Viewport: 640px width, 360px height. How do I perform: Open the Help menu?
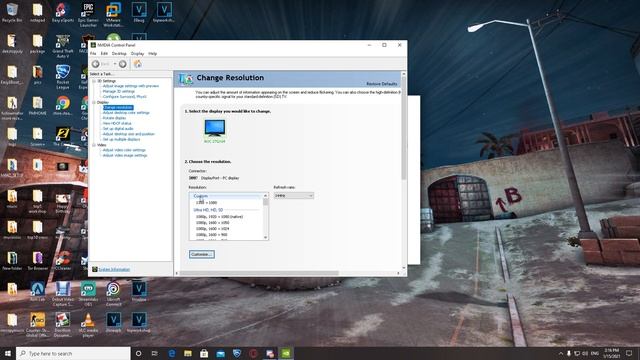pyautogui.click(x=153, y=53)
